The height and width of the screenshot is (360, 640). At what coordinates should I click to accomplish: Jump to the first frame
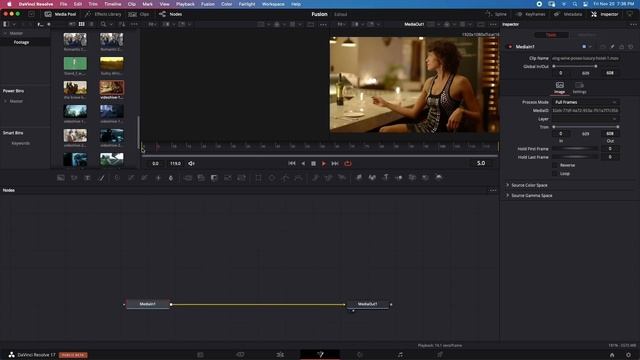291,163
